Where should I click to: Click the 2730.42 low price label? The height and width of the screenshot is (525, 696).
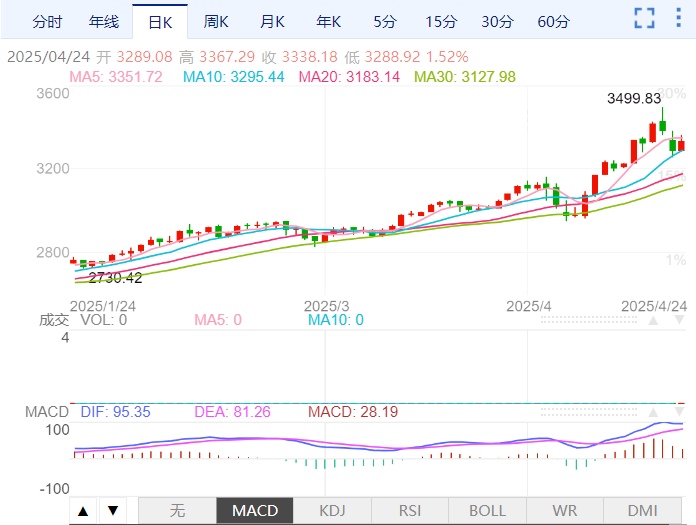point(115,278)
